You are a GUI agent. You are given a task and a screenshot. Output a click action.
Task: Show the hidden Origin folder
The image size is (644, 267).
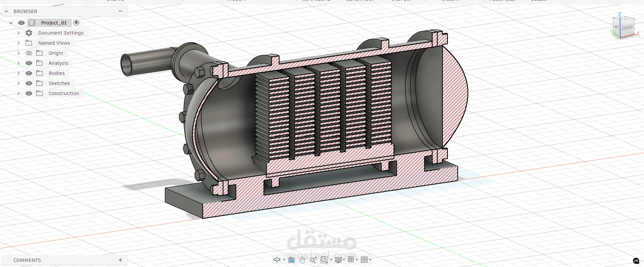tap(29, 53)
